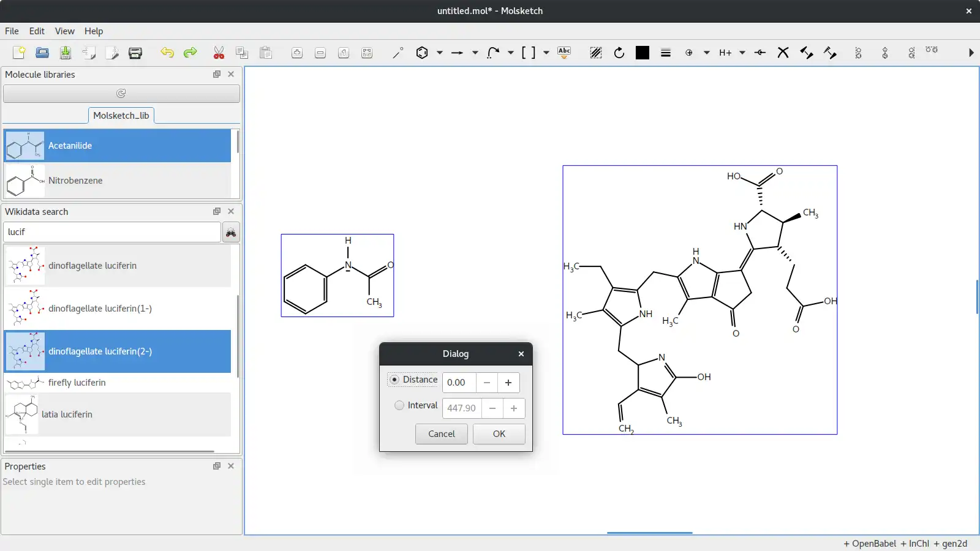Expand the H+ tool dropdown
Image resolution: width=980 pixels, height=551 pixels.
click(x=742, y=53)
